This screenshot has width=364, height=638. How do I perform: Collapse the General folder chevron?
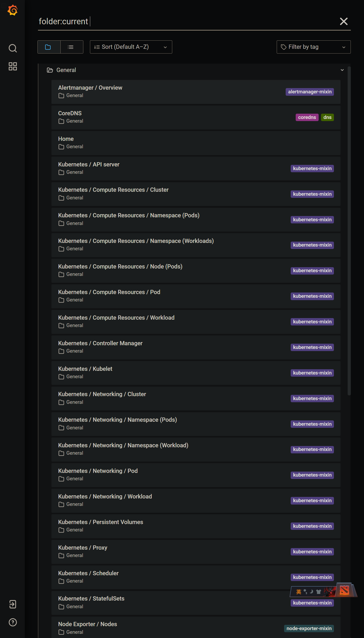pos(342,70)
